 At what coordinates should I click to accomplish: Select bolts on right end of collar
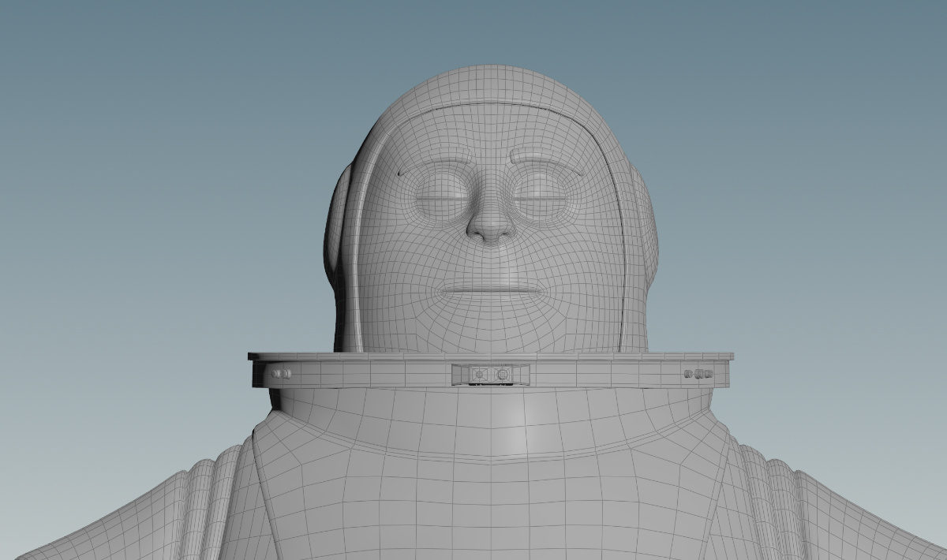tap(698, 373)
